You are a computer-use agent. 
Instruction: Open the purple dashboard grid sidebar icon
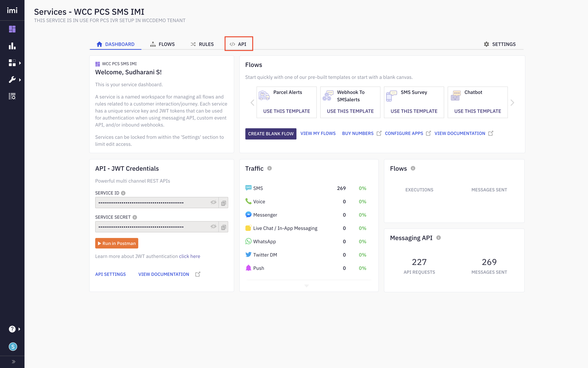[12, 29]
